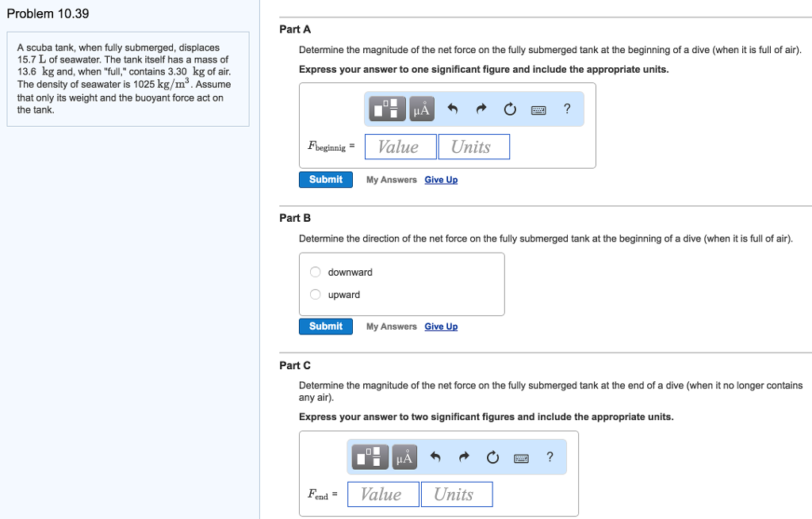This screenshot has width=812, height=519.
Task: Open help question mark in Part A
Action: [x=566, y=109]
